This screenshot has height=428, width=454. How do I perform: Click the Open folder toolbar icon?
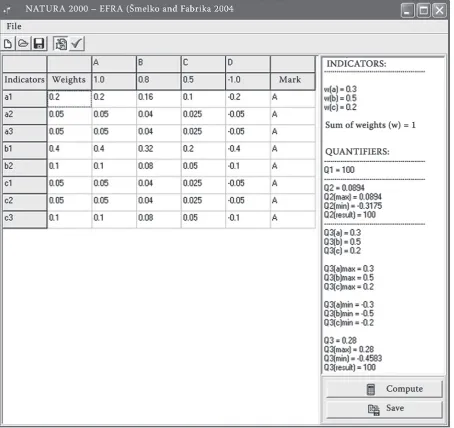pos(23,44)
